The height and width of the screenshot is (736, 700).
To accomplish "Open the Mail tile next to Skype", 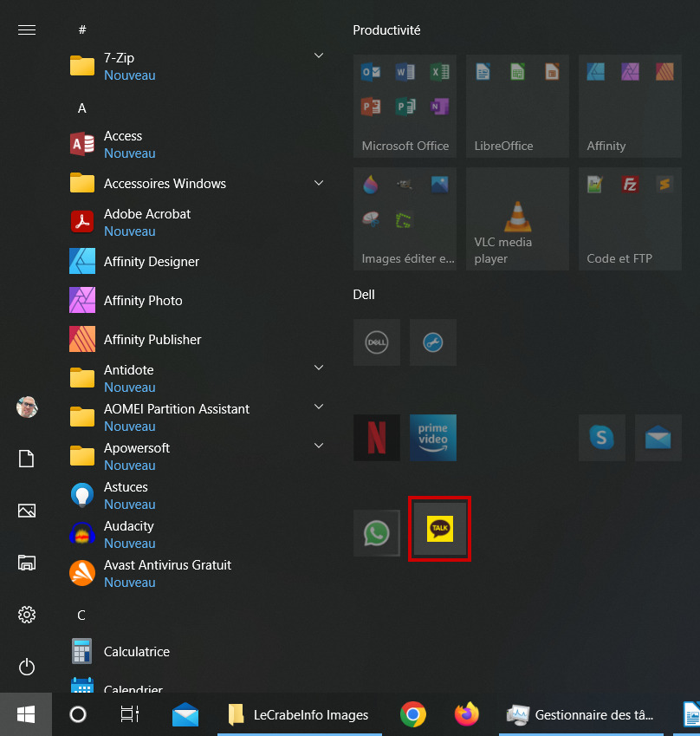I will (658, 438).
